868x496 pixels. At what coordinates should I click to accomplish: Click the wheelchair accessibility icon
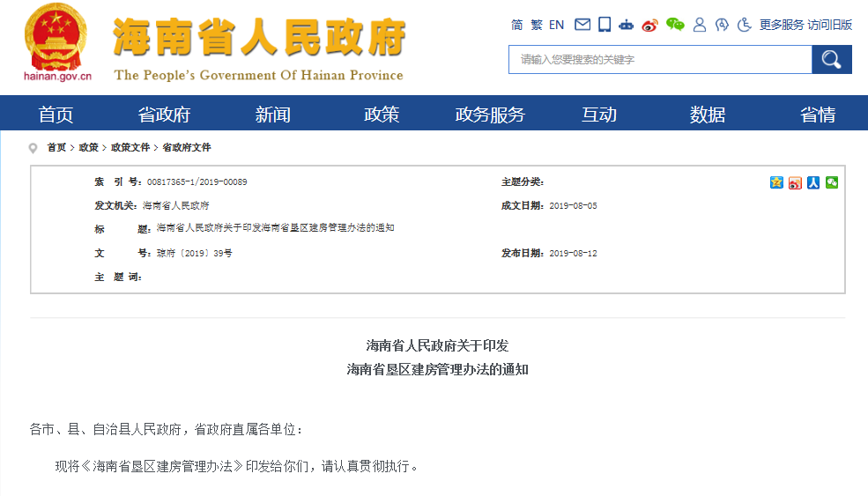(745, 25)
